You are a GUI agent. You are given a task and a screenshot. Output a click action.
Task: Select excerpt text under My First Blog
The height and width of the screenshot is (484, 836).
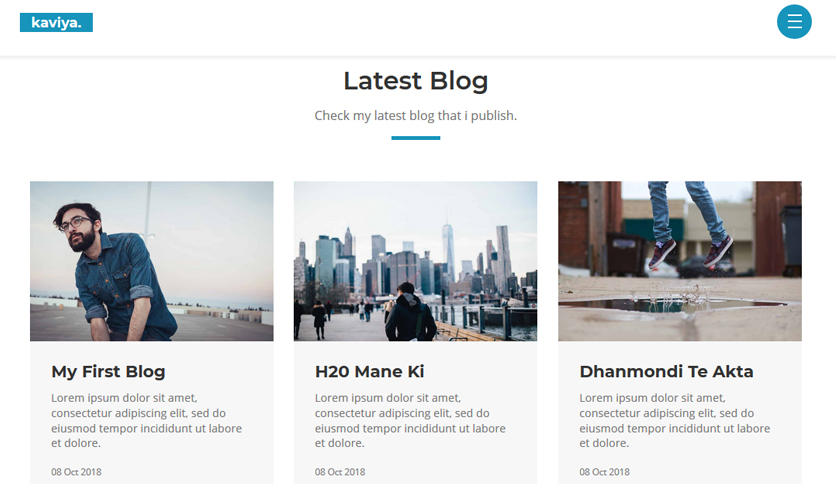pyautogui.click(x=147, y=421)
